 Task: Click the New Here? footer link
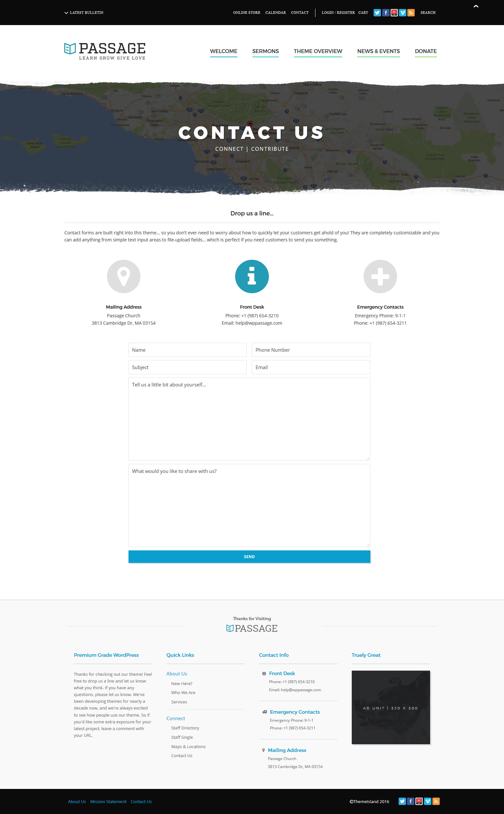[182, 683]
